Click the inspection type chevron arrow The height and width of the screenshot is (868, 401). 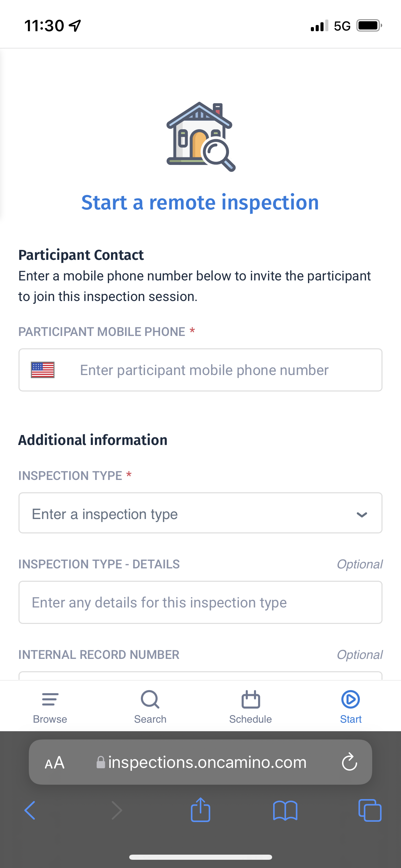click(362, 514)
